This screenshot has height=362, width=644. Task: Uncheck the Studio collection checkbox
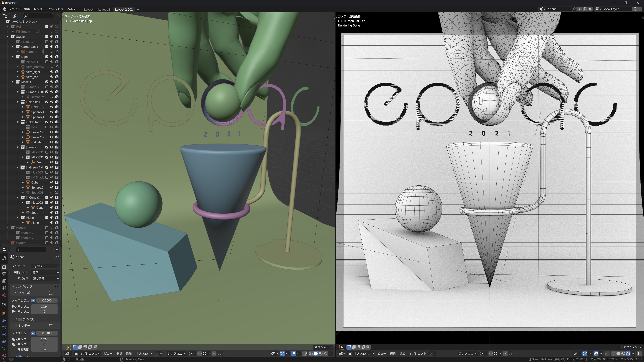coord(47,37)
